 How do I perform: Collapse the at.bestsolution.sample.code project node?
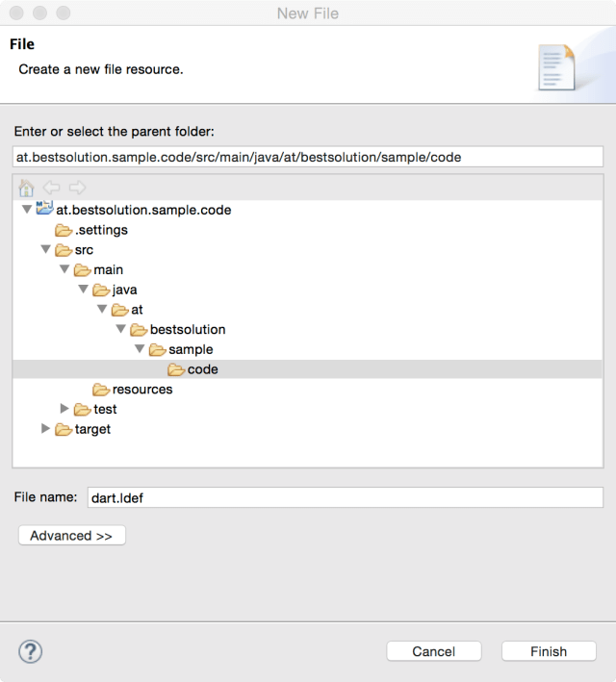click(x=26, y=210)
